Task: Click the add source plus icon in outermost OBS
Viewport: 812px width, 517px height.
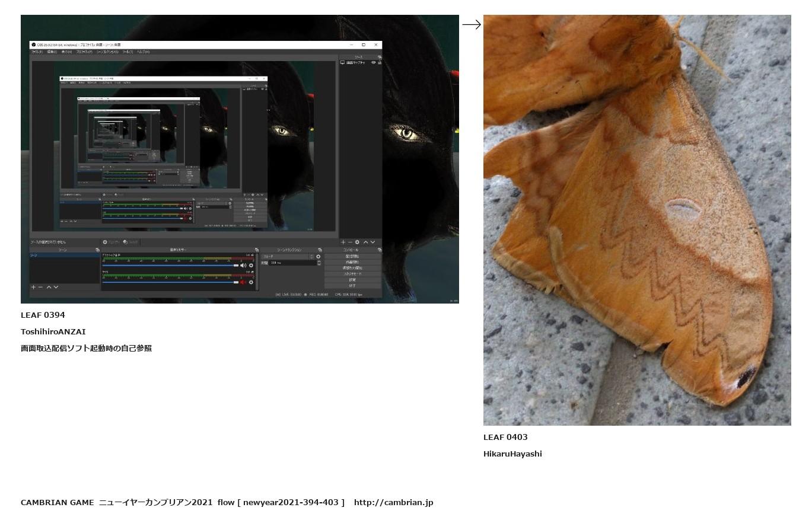Action: 343,242
